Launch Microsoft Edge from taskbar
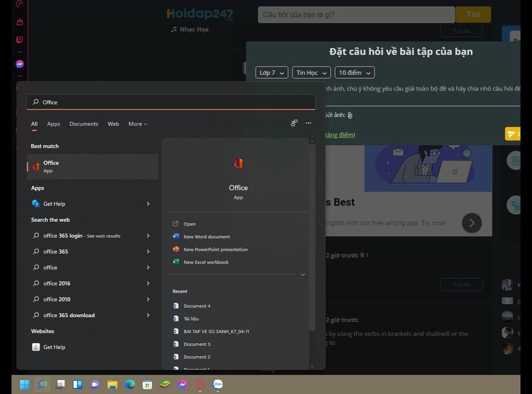The width and height of the screenshot is (532, 394). 130,384
